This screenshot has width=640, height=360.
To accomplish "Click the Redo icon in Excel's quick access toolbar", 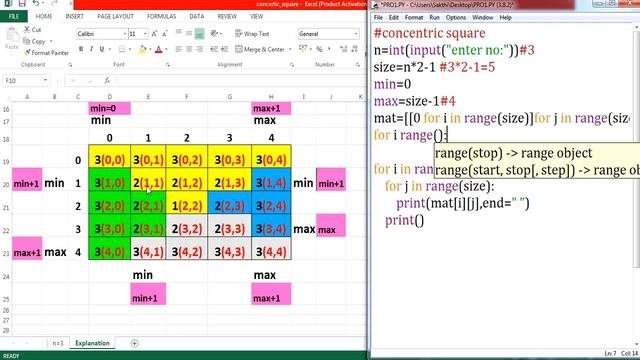I will click(54, 4).
